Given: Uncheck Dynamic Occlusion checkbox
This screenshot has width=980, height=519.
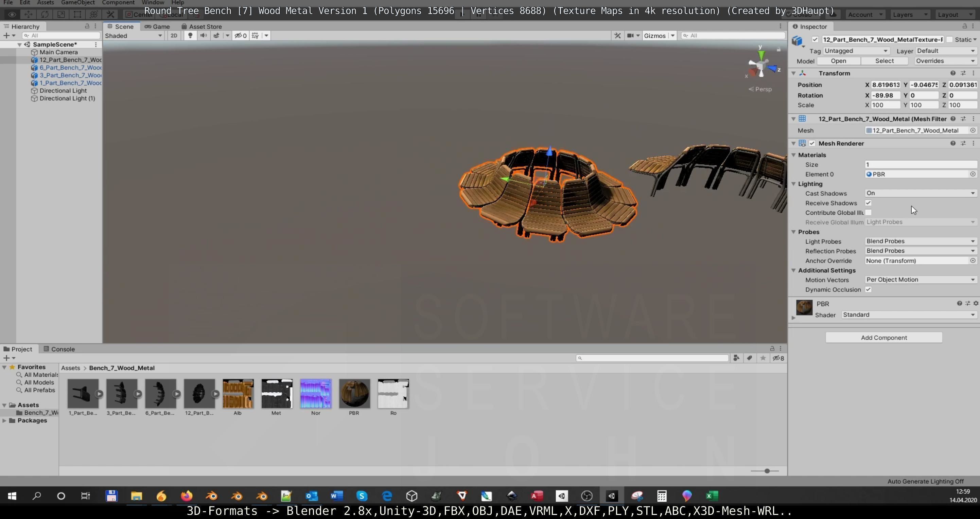Looking at the screenshot, I should coord(868,289).
